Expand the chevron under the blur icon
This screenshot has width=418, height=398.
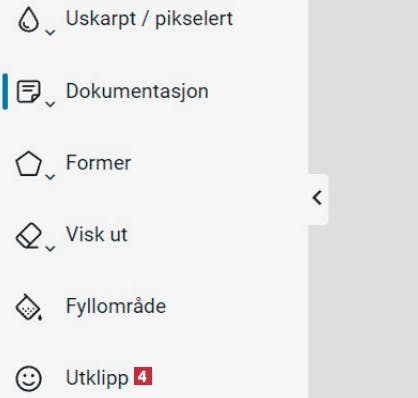(50, 32)
